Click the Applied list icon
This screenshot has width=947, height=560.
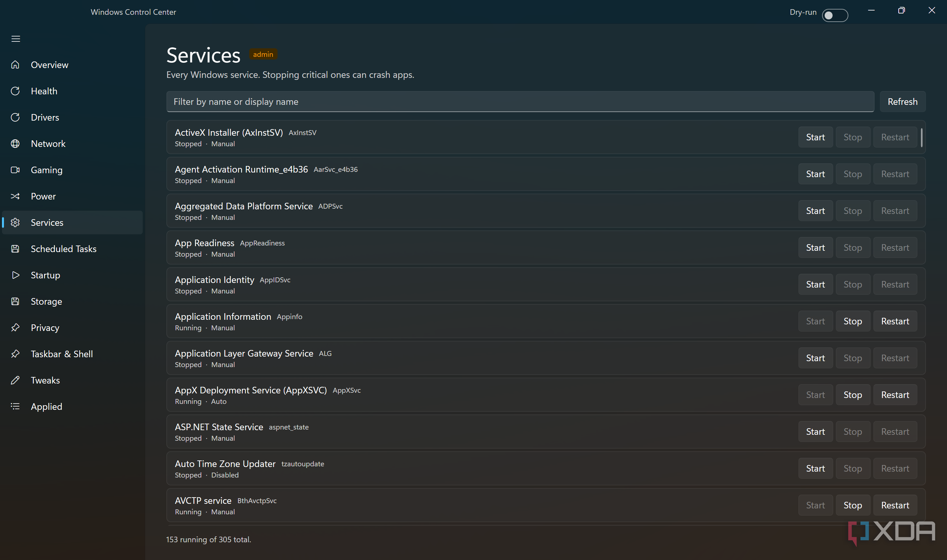pyautogui.click(x=15, y=407)
